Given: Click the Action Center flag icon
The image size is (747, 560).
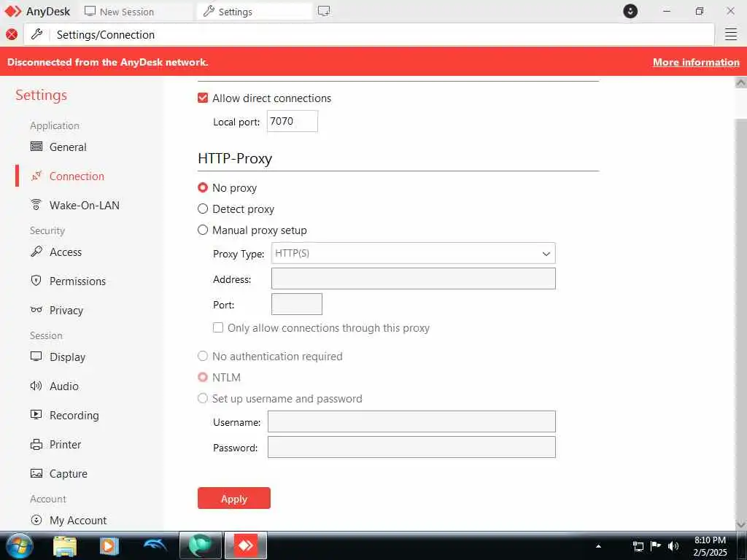Looking at the screenshot, I should [x=656, y=545].
